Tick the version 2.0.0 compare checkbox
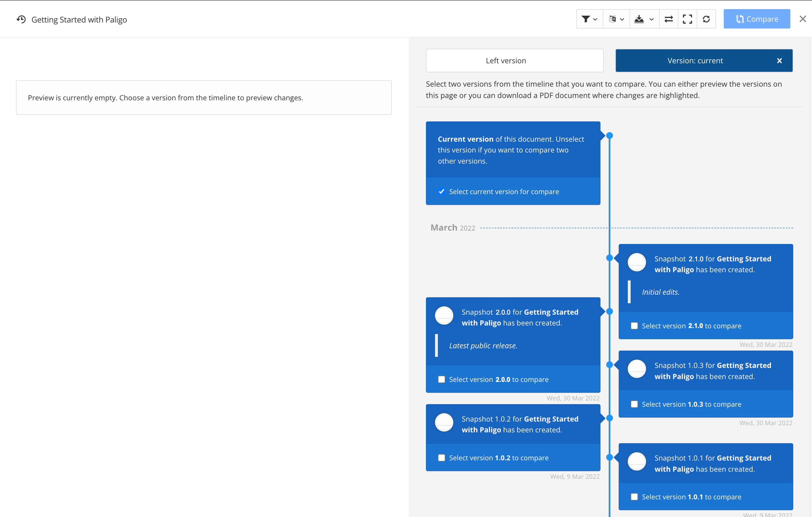The image size is (812, 517). (x=441, y=379)
